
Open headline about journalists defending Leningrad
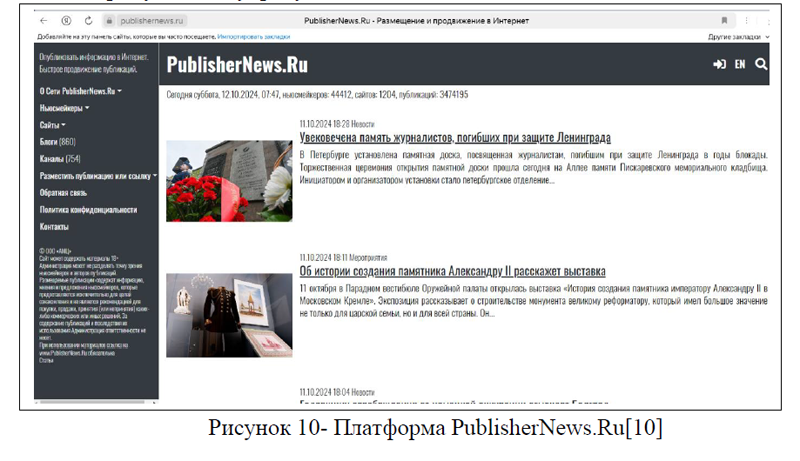(x=455, y=138)
